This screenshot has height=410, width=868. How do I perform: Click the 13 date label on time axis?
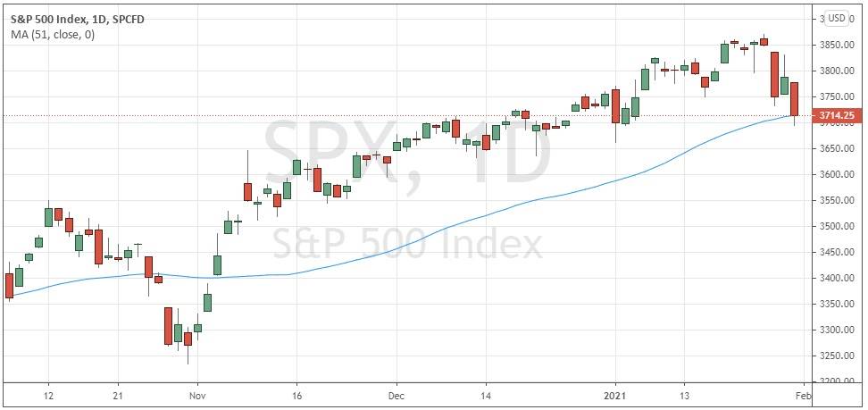(685, 394)
